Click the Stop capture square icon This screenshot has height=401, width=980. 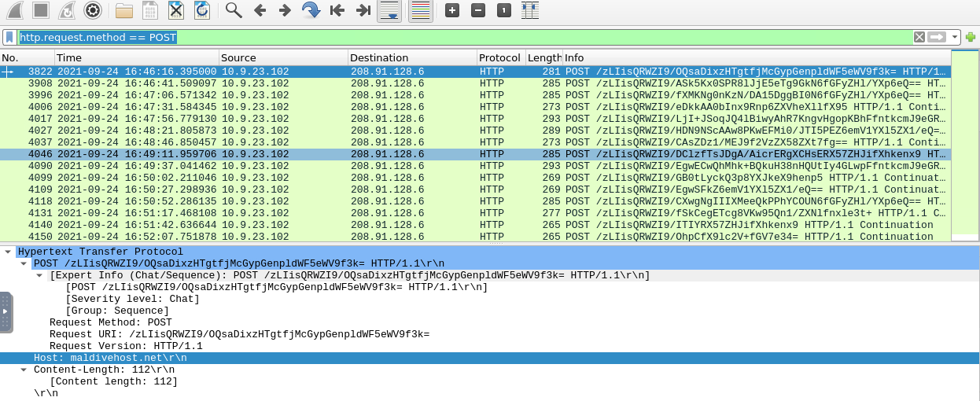(42, 10)
